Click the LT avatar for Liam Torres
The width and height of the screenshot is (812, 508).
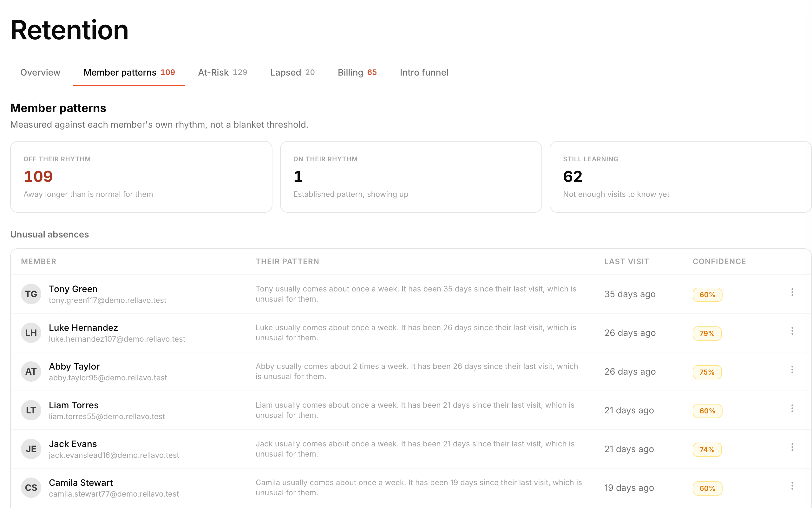pos(31,410)
